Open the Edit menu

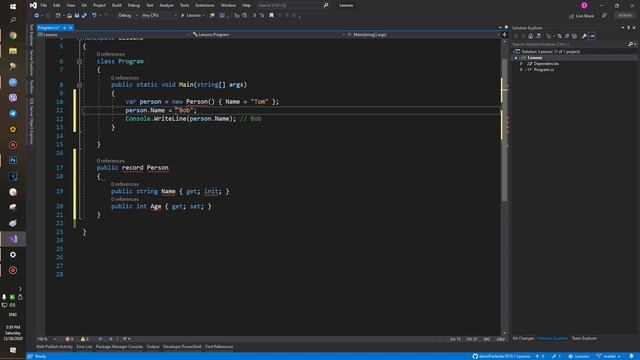[x=56, y=5]
